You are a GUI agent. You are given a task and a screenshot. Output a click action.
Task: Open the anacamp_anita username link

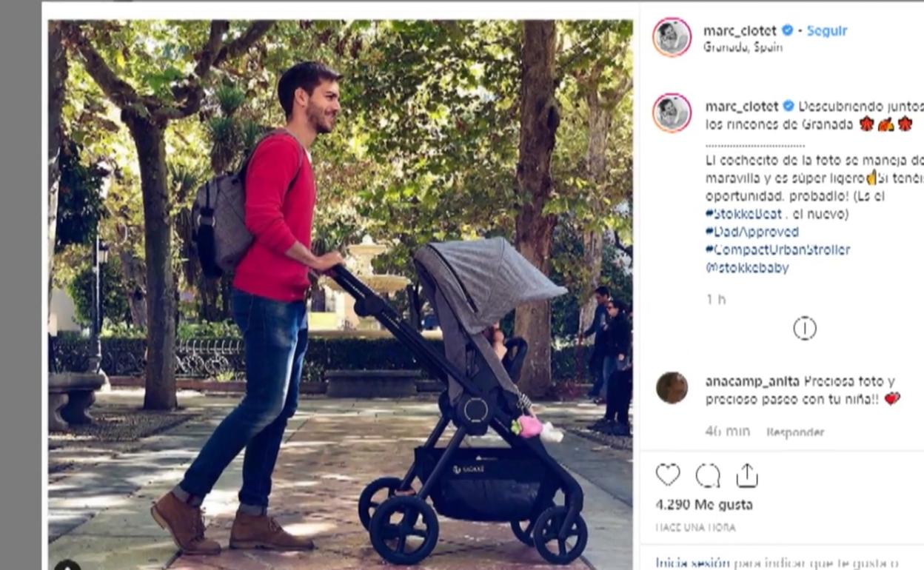pyautogui.click(x=752, y=381)
